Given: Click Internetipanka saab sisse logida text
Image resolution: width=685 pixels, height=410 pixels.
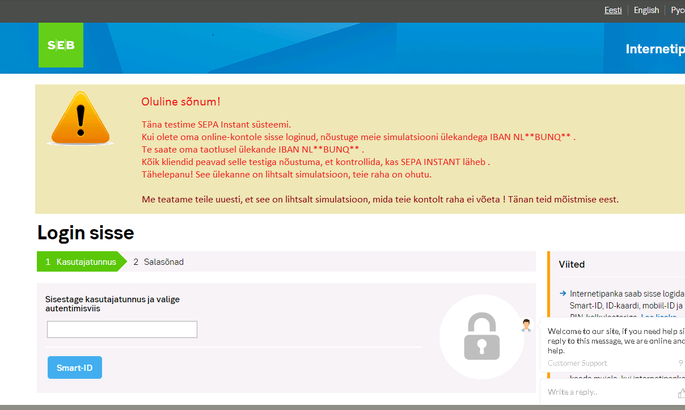Looking at the screenshot, I should click(x=627, y=294).
